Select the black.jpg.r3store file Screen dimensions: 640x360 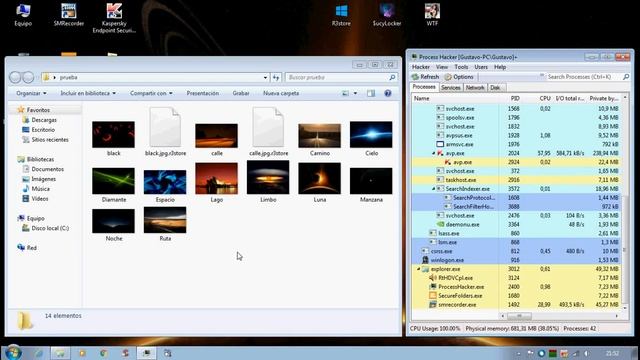click(x=165, y=132)
